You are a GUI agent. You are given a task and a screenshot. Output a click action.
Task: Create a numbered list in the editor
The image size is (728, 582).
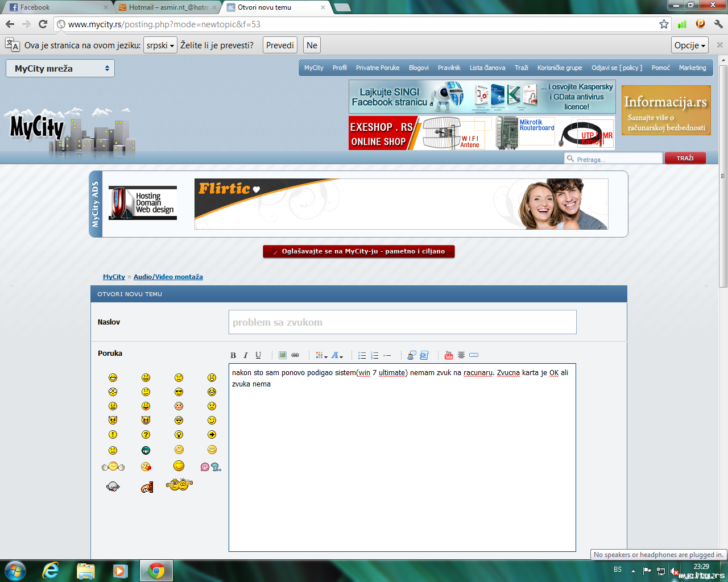tap(375, 355)
